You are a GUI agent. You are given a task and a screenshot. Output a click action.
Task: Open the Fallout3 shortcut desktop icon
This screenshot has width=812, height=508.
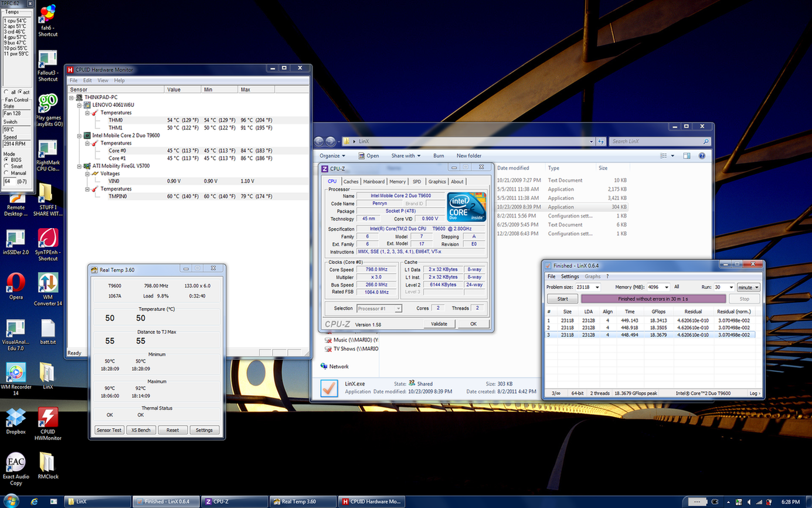coord(47,66)
